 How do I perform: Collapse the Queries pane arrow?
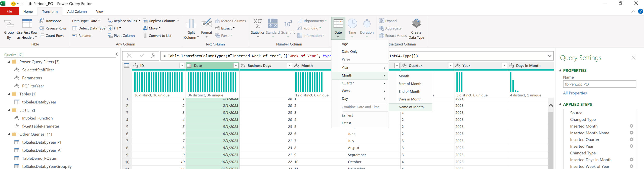click(116, 54)
